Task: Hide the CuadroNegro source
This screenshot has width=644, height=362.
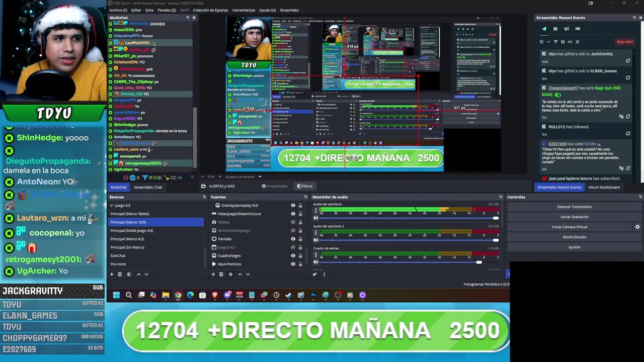Action: [x=293, y=255]
